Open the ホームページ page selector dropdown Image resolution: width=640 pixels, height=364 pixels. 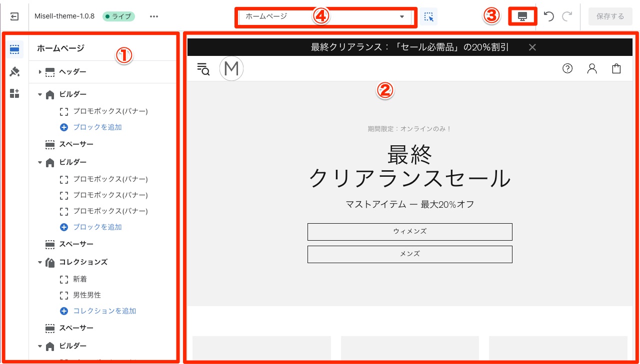[x=325, y=16]
